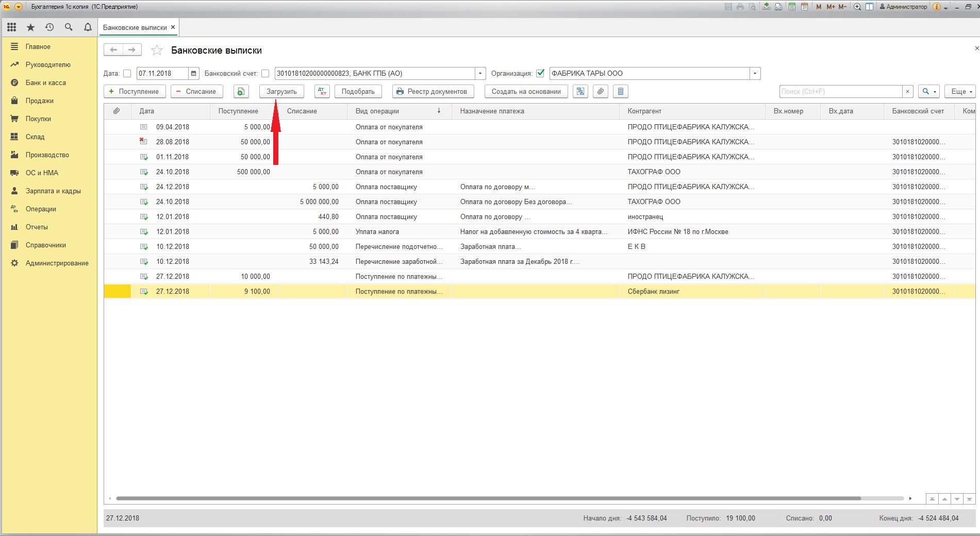The width and height of the screenshot is (980, 536).
Task: Open the calculator icon in title bar
Action: [792, 7]
